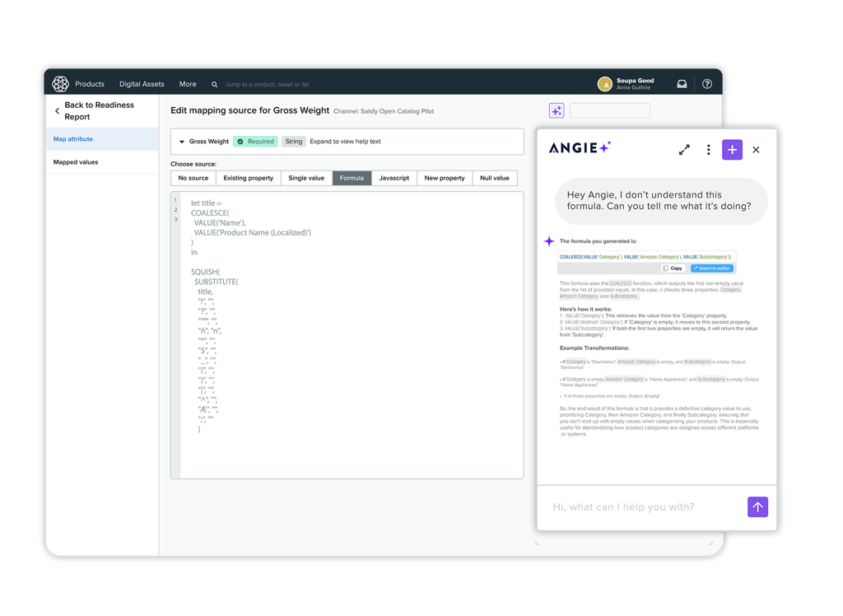Click the Salsify logo in the top bar
The width and height of the screenshot is (843, 616).
(x=60, y=84)
